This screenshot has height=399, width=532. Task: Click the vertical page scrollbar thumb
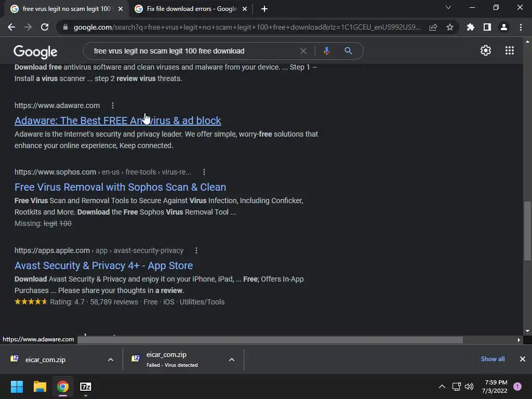click(x=527, y=231)
